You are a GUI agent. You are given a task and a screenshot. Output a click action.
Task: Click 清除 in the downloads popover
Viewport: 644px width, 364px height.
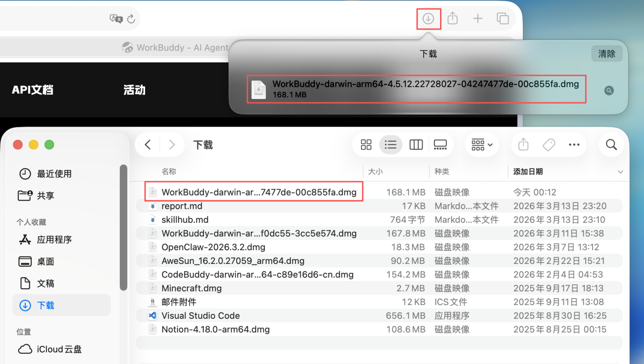click(607, 54)
